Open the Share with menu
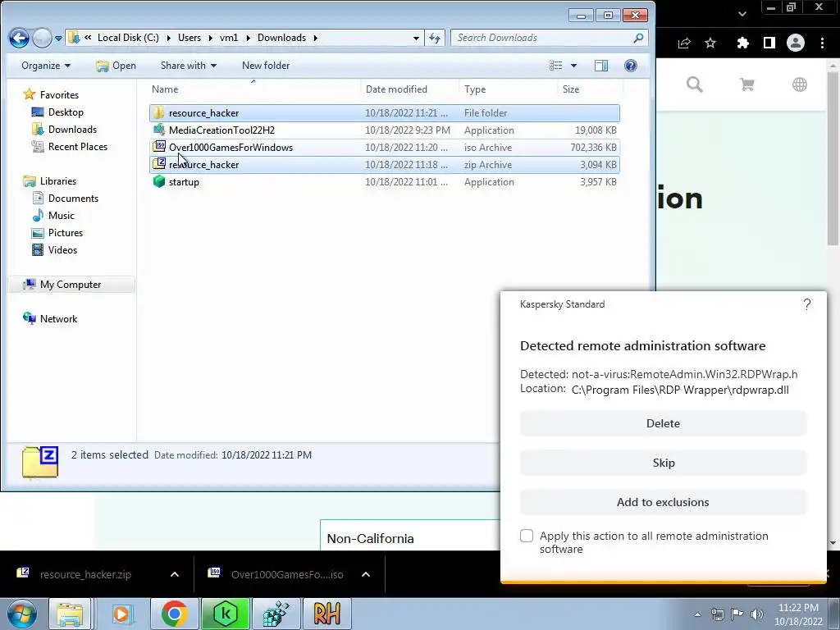840x630 pixels. coord(189,66)
